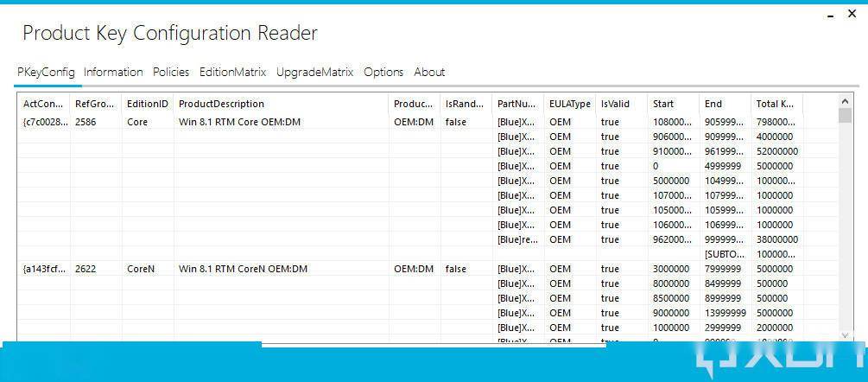Sort by the EULAType column header
This screenshot has width=868, height=382.
569,105
